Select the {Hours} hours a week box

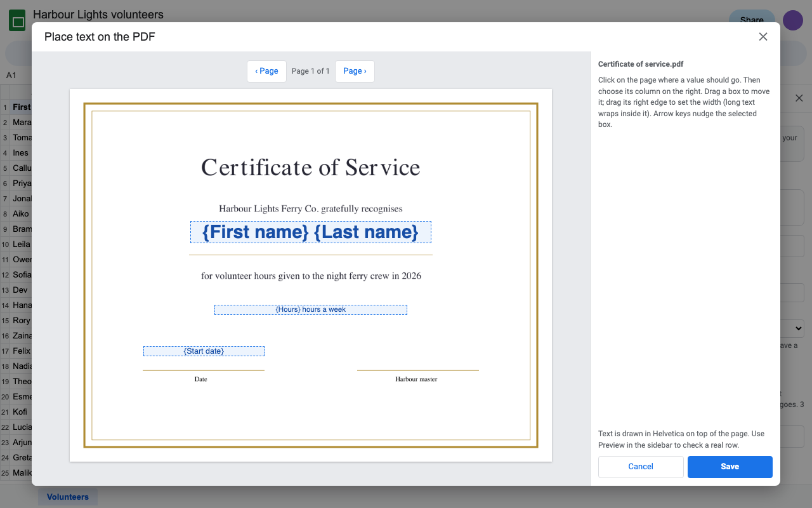(311, 310)
